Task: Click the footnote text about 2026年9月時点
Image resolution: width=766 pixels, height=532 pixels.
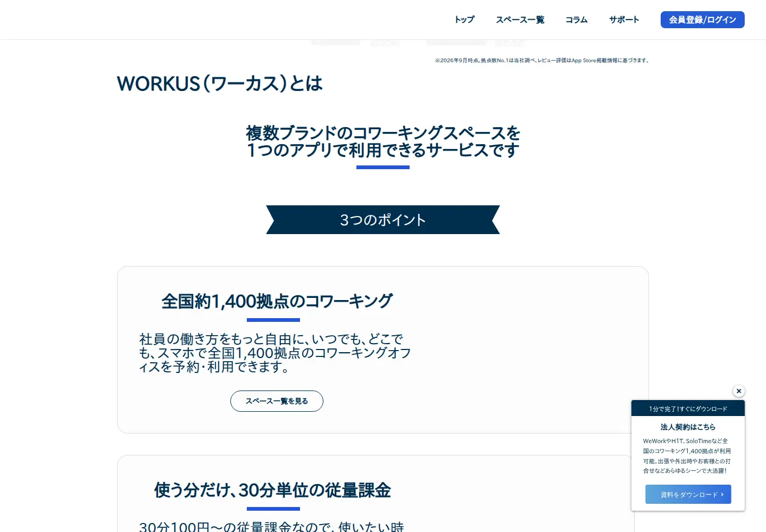Action: [x=542, y=61]
